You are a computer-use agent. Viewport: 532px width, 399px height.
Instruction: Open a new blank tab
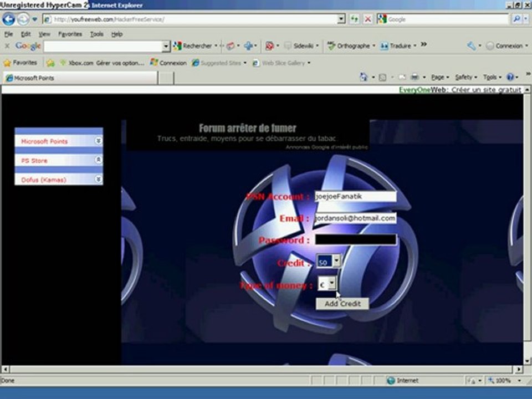166,78
